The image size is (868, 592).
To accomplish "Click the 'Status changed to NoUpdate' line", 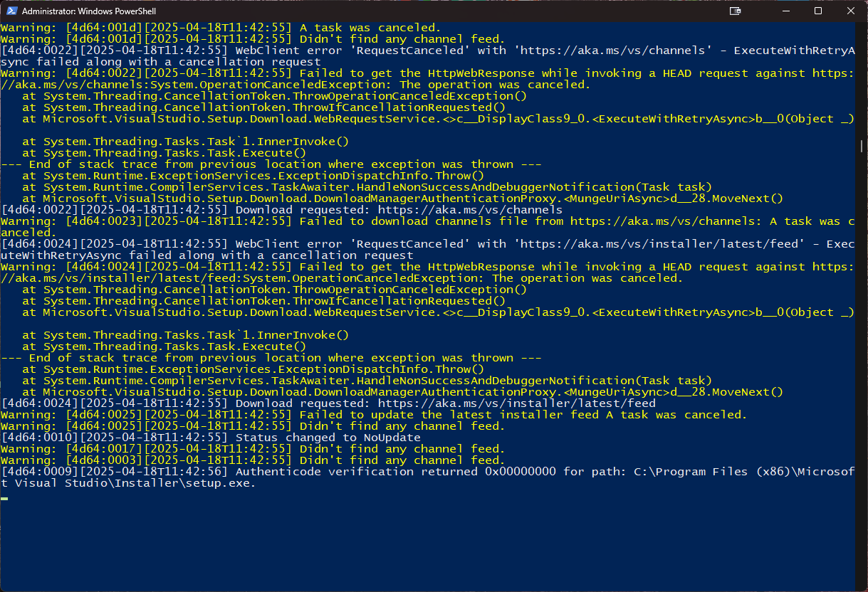I will point(328,438).
